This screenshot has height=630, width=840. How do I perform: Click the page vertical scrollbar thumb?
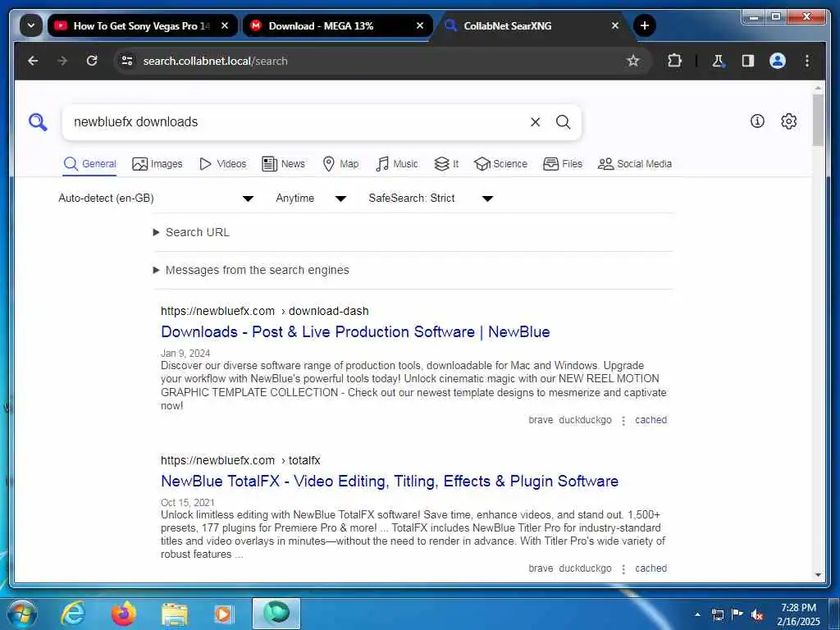click(x=818, y=120)
